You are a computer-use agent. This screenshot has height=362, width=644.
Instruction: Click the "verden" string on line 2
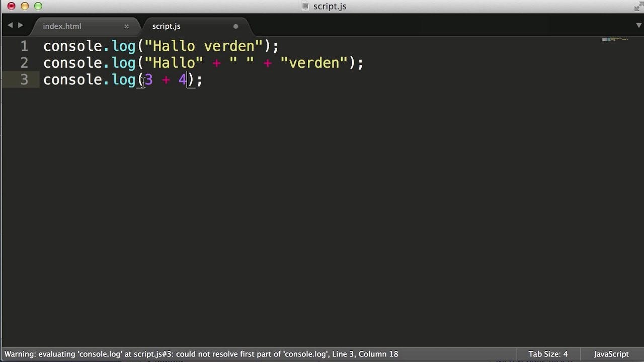pyautogui.click(x=314, y=63)
